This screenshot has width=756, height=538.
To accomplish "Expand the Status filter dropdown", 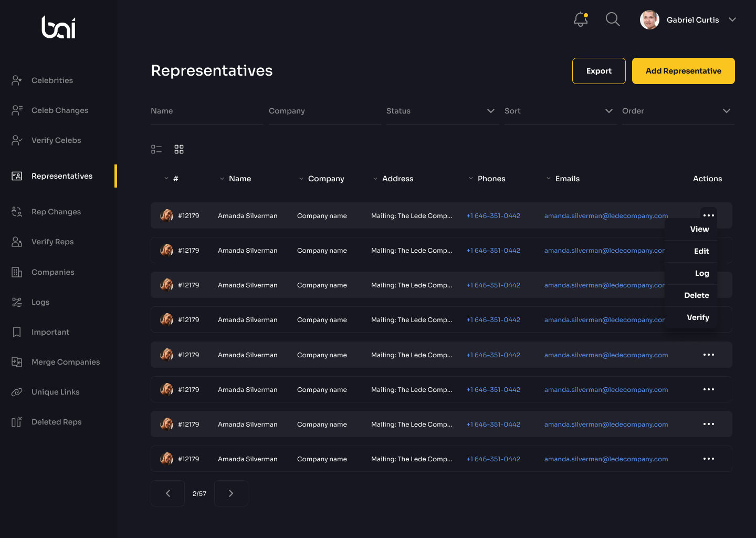I will [x=441, y=111].
